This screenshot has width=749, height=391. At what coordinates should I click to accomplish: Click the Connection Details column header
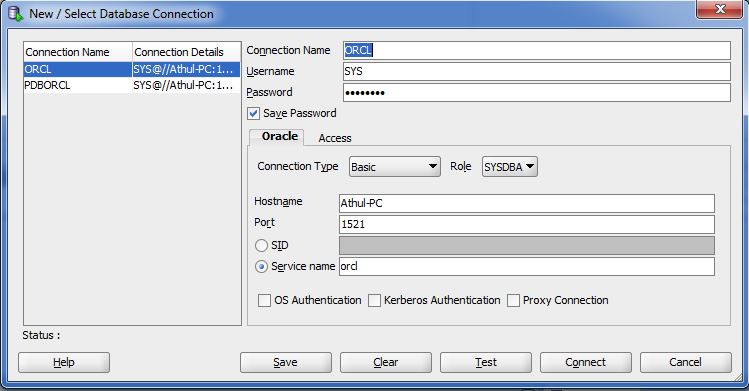pos(186,52)
